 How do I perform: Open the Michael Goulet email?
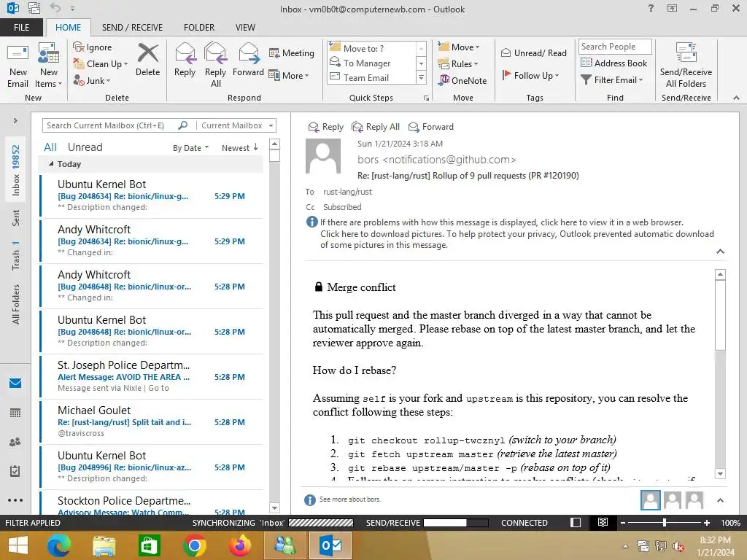(x=152, y=421)
